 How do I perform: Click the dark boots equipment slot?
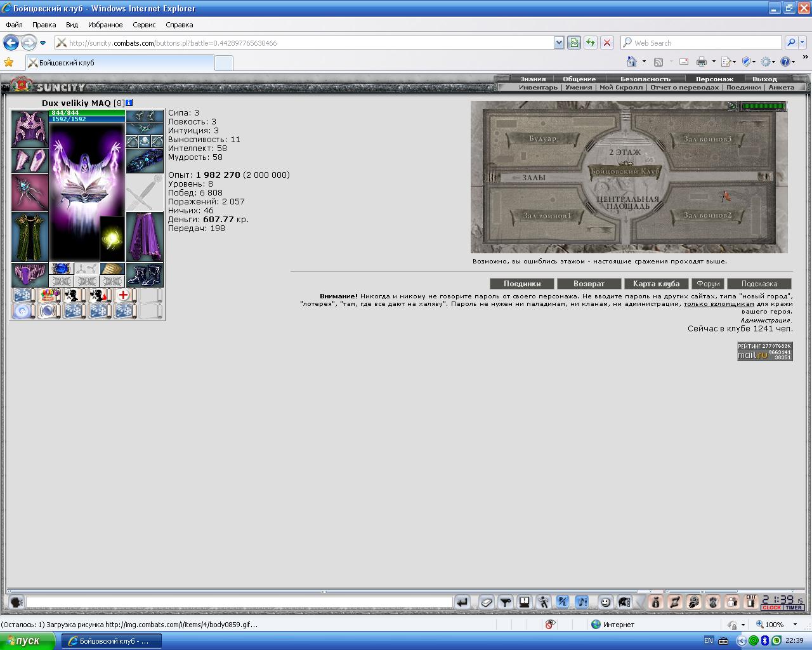(x=145, y=275)
